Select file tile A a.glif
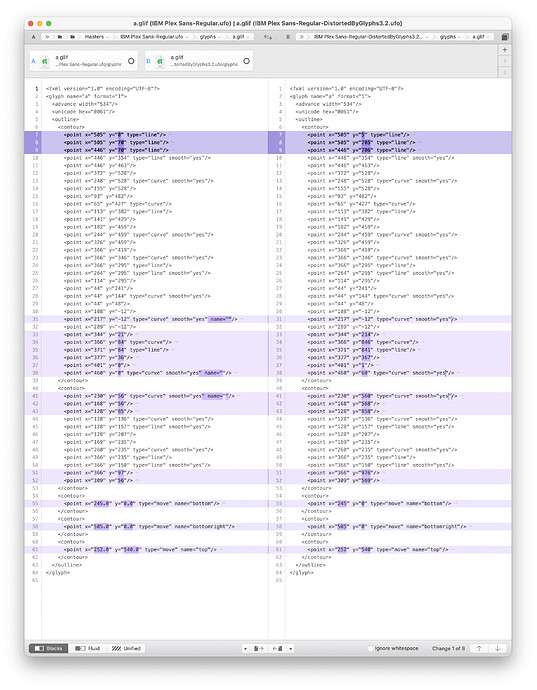This screenshot has width=537, height=690. tap(84, 61)
